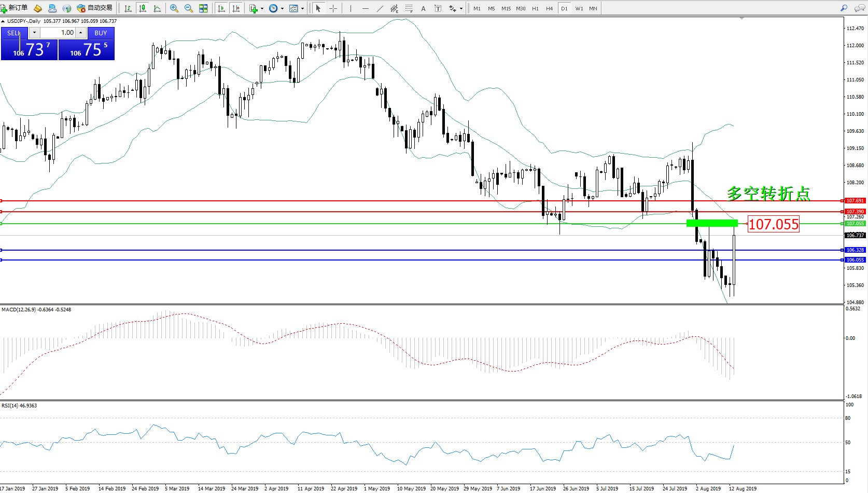Screen dimensions: 868x493
Task: Expand the templates dropdown arrow
Action: (302, 8)
